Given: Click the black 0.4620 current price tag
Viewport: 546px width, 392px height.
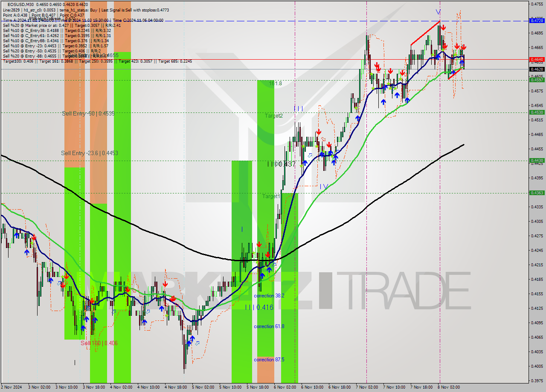Looking at the screenshot, I should coord(537,69).
